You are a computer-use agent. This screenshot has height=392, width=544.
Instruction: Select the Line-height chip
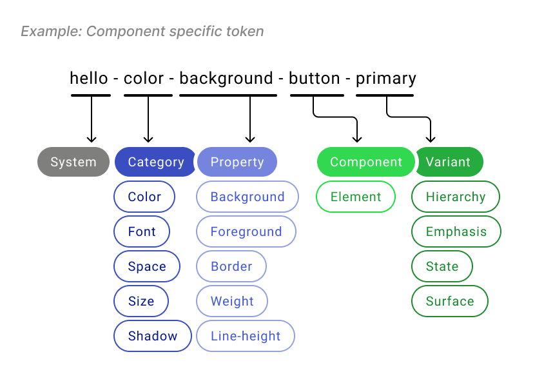(x=246, y=336)
